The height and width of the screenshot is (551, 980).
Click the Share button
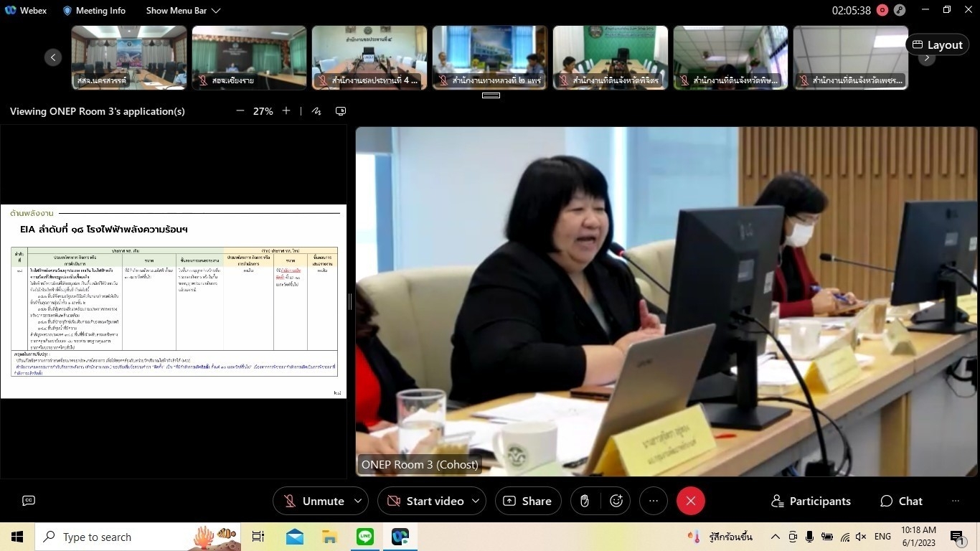(x=528, y=501)
